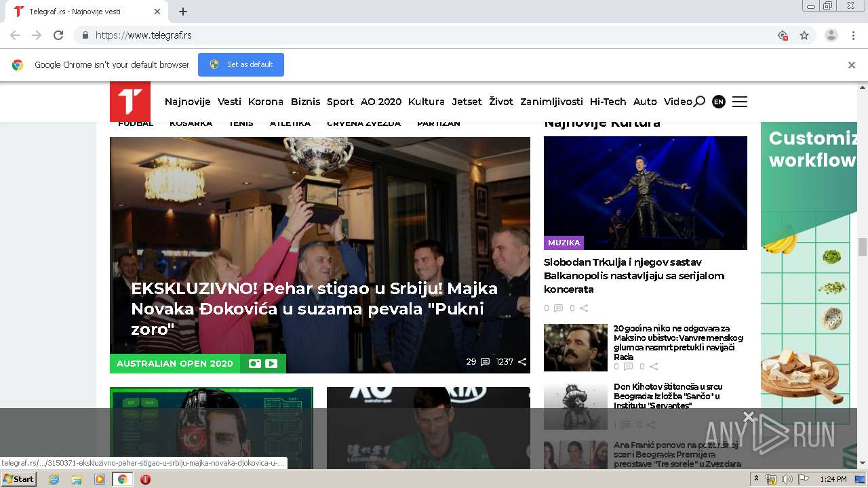Open Vesti section
The height and width of the screenshot is (488, 868).
click(229, 102)
